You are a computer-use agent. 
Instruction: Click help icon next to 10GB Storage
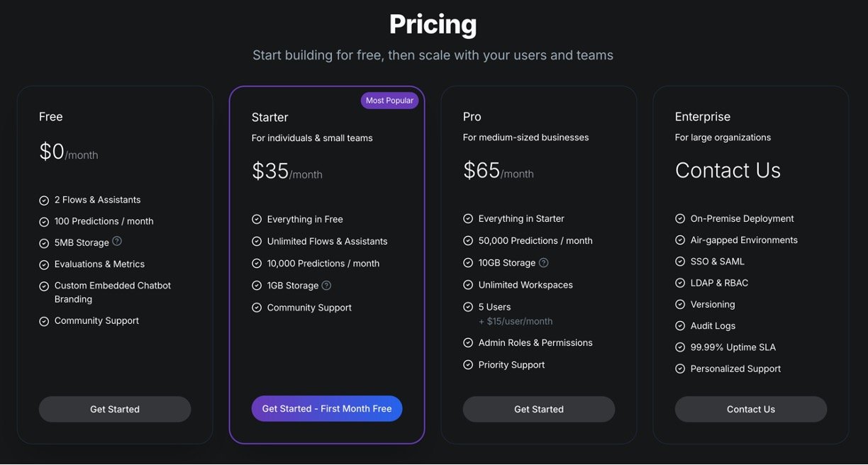point(543,262)
